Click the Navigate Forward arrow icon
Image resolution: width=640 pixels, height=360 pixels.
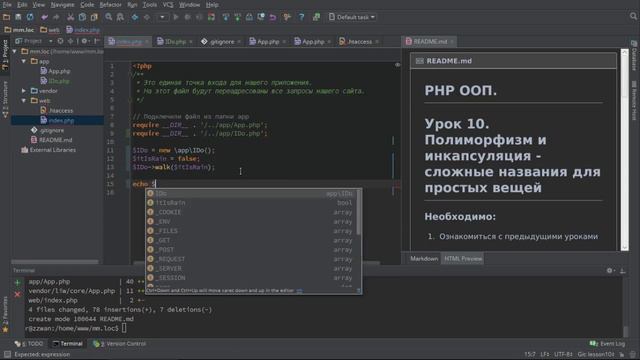click(147, 17)
